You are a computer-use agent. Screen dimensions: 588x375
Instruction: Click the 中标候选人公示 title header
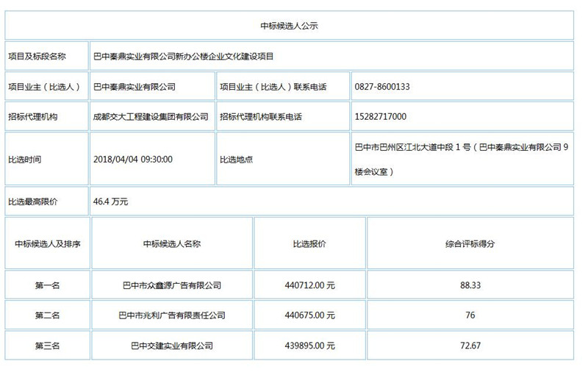[x=289, y=26]
